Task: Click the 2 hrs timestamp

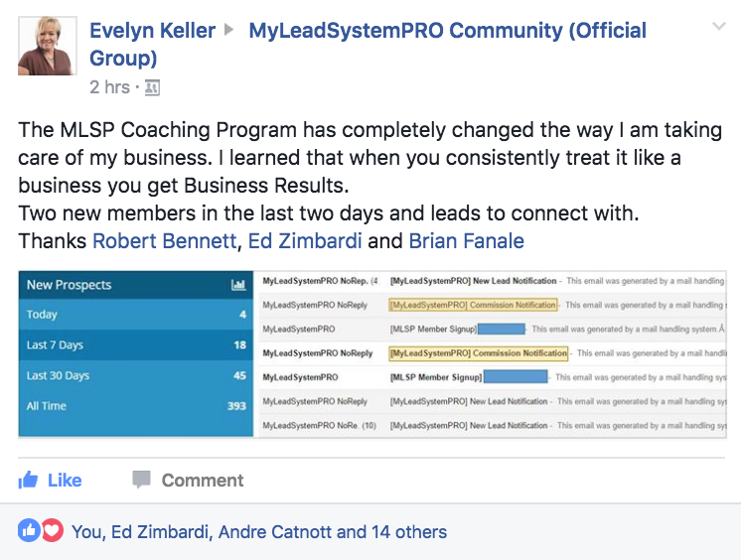Action: coord(109,87)
